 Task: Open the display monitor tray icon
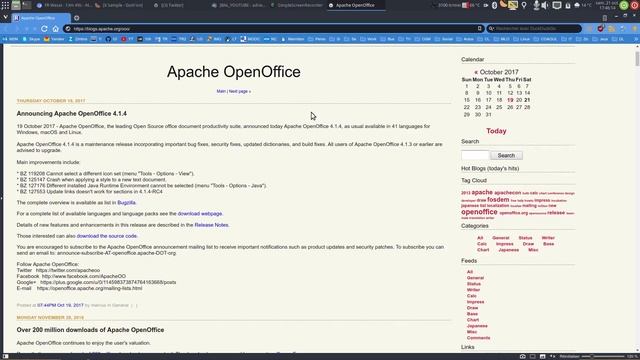(556, 5)
